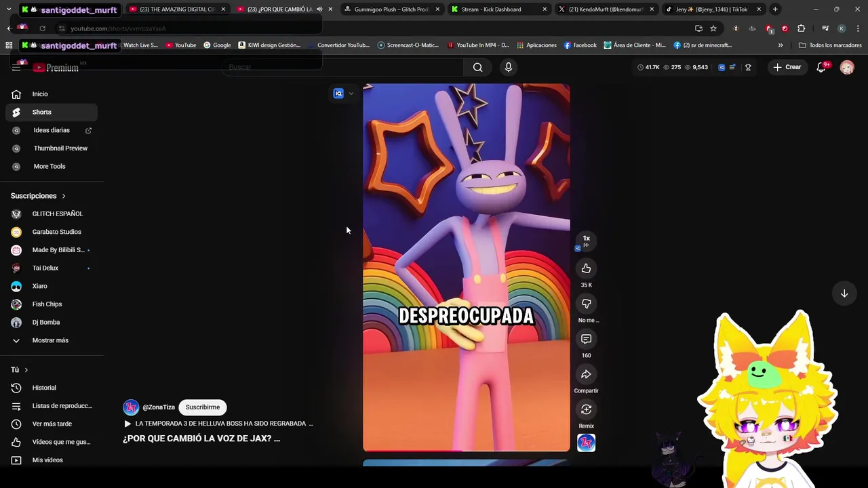This screenshot has width=868, height=488.
Task: Open the Todos los marcadores folder
Action: (x=830, y=45)
